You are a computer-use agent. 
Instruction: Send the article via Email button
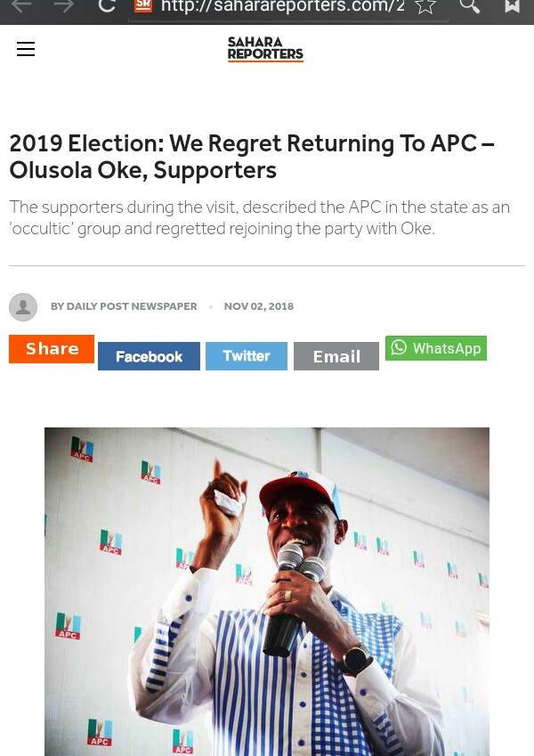click(x=336, y=356)
